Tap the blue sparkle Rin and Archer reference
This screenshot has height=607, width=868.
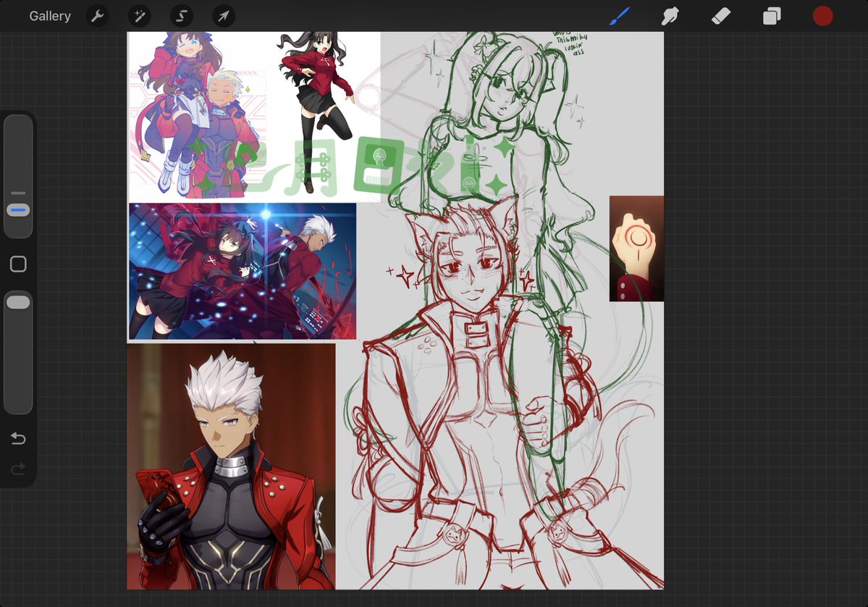coord(243,271)
